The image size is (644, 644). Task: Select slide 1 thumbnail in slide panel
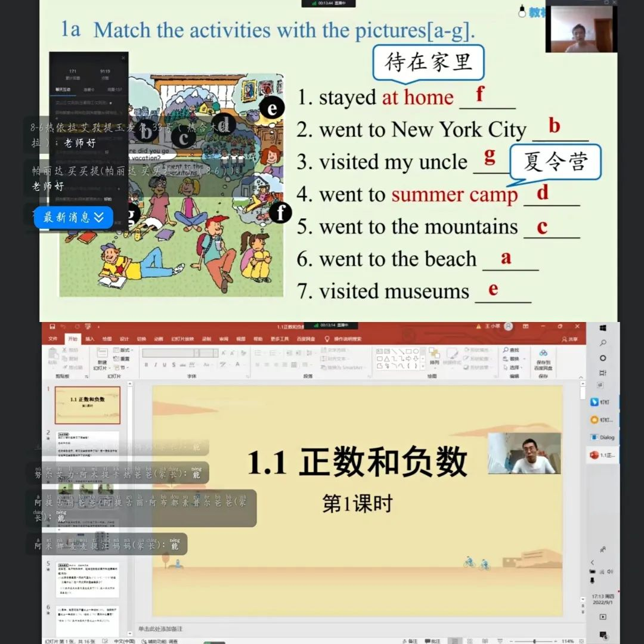87,405
